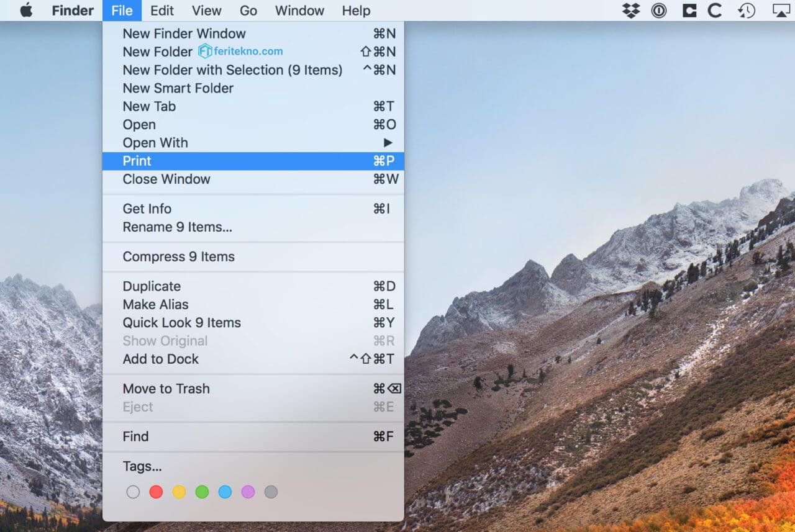The height and width of the screenshot is (532, 795).
Task: Choose New Finder Window
Action: click(253, 34)
